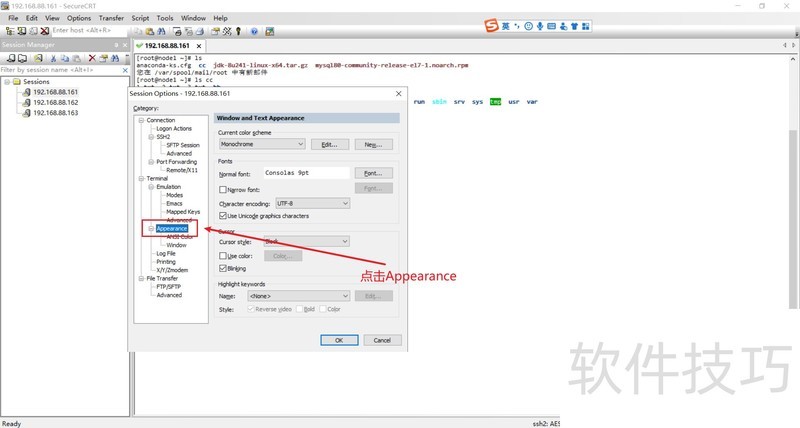Open the Transfer menu
Viewport: 800px width, 428px height.
pos(111,18)
